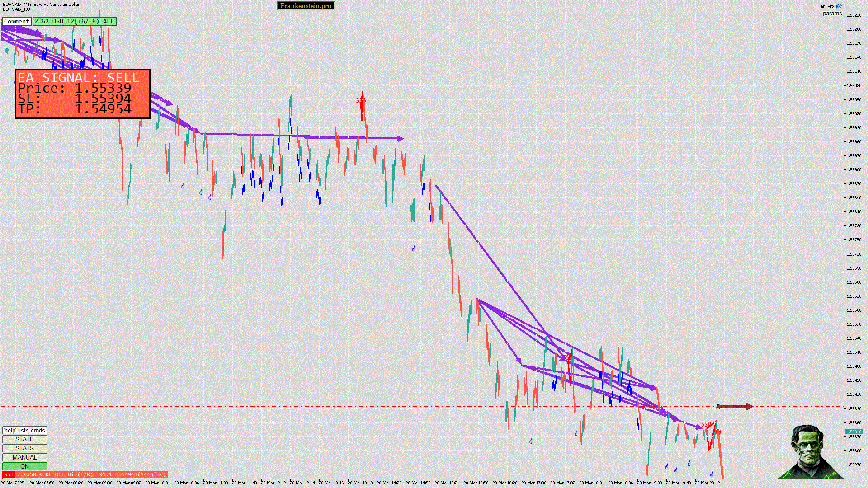Click the red sell entry circle marker
This screenshot has height=488, width=868.
click(x=718, y=432)
